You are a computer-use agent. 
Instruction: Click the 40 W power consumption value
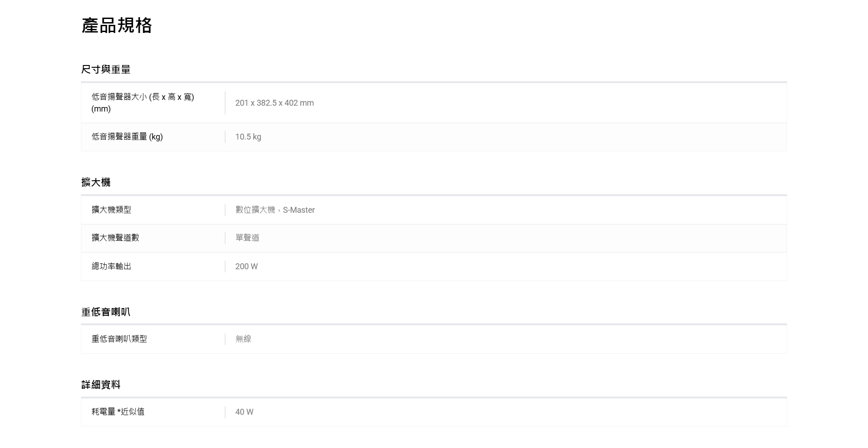click(x=244, y=412)
